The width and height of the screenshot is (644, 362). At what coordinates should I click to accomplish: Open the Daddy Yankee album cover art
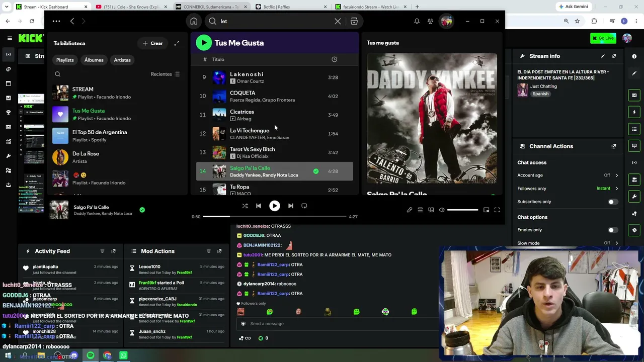tap(432, 119)
